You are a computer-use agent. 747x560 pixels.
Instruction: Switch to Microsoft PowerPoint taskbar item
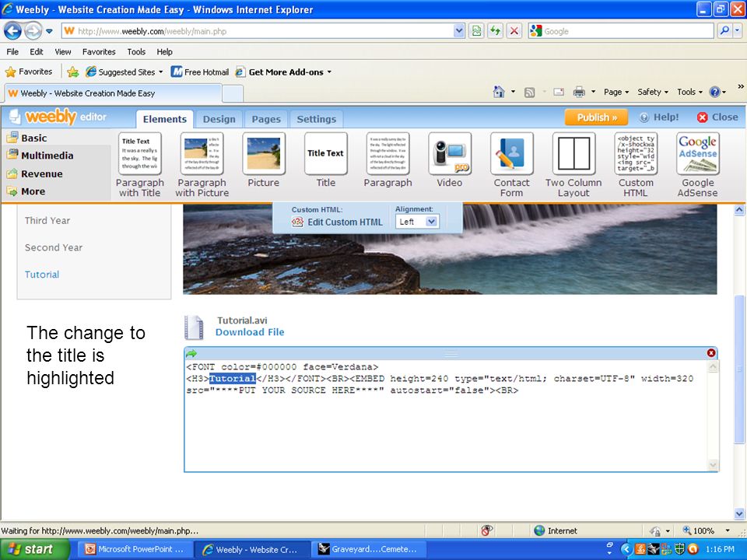click(135, 549)
